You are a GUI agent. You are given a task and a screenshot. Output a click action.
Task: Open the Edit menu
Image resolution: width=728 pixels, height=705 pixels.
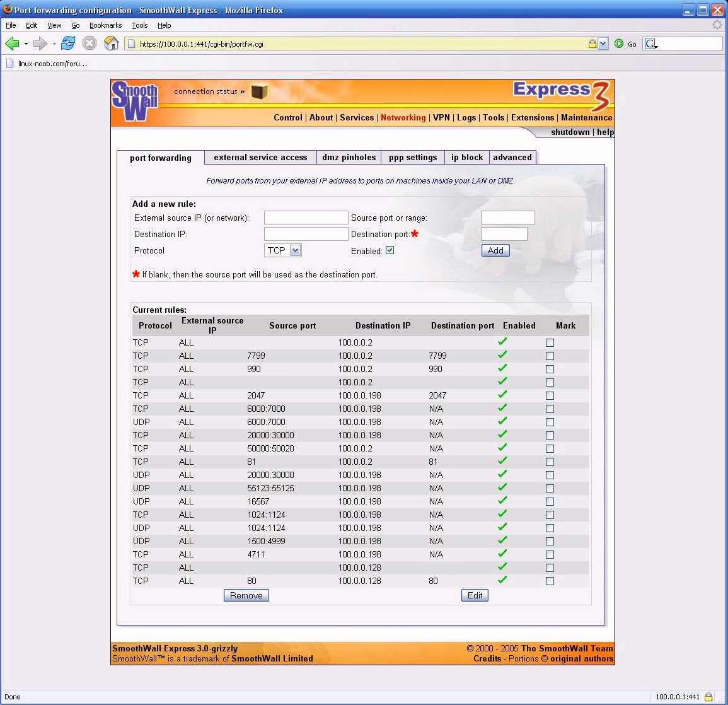(x=32, y=25)
